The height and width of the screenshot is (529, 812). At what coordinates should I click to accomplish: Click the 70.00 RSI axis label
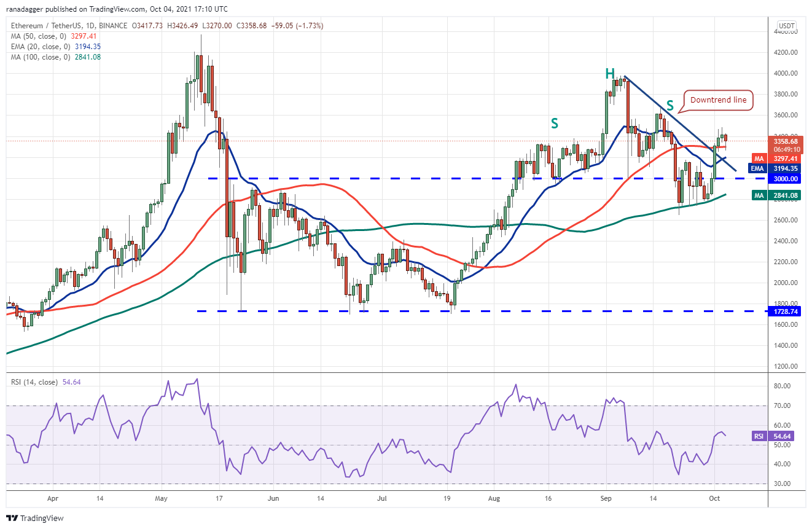click(x=782, y=406)
